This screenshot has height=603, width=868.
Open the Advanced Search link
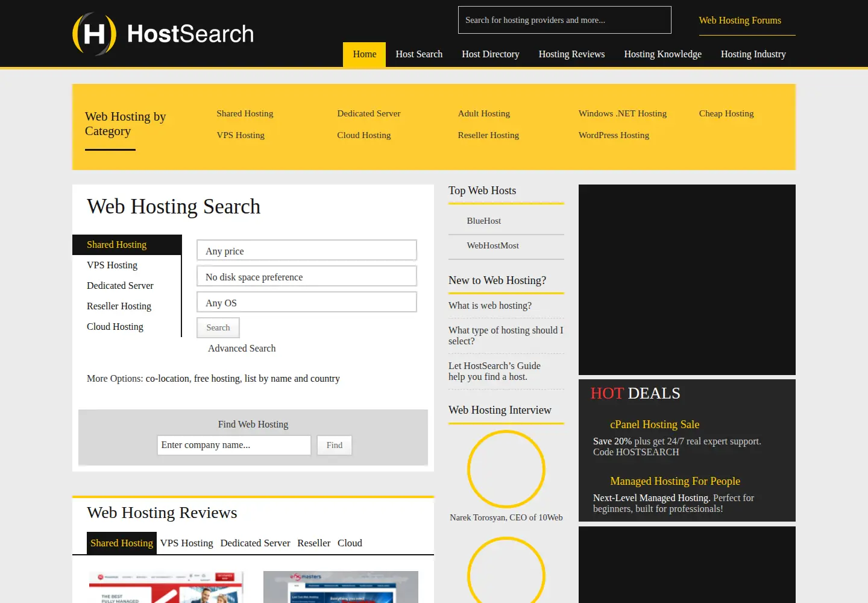click(242, 349)
